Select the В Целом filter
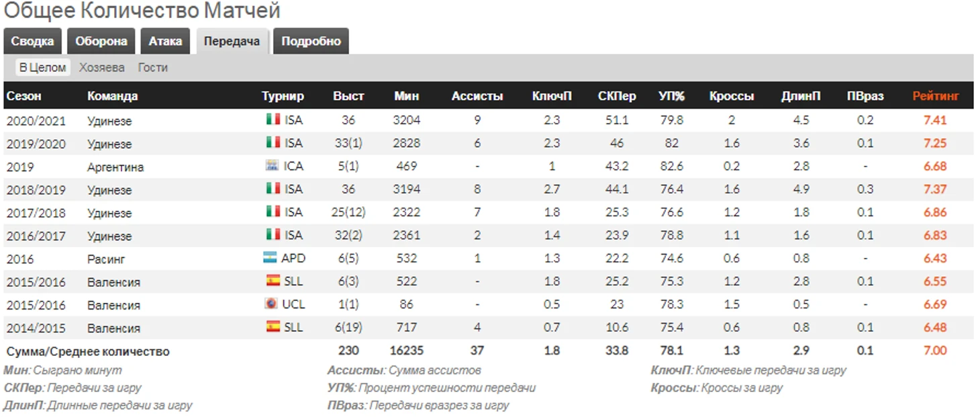Screen dimensions: 980x417 click(x=42, y=67)
